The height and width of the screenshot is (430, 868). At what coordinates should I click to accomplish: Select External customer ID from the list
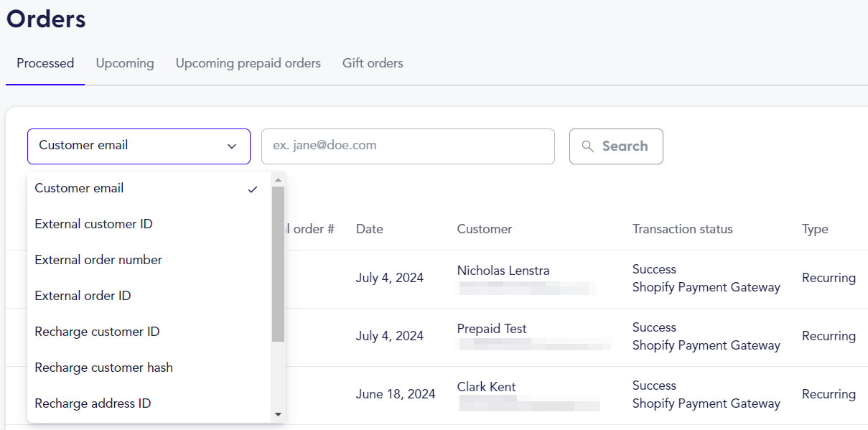coord(93,223)
